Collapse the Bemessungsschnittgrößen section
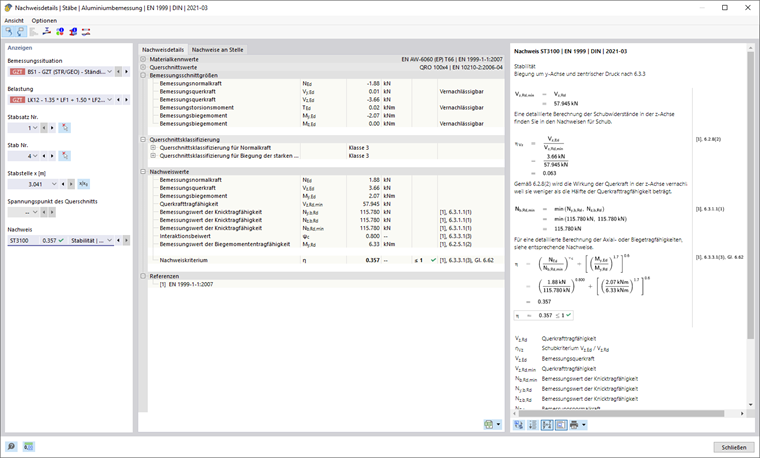760x458 pixels. tap(143, 76)
